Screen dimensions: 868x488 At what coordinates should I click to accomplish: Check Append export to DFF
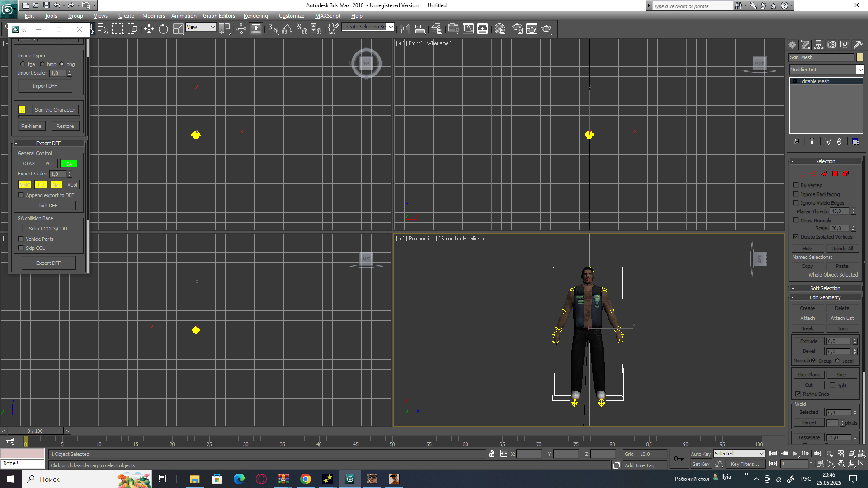(x=21, y=195)
